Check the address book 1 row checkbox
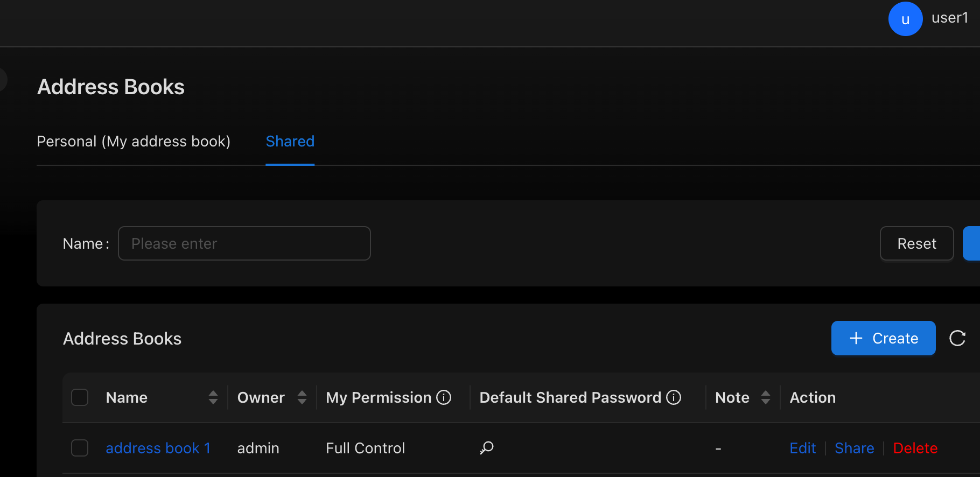 pos(80,448)
